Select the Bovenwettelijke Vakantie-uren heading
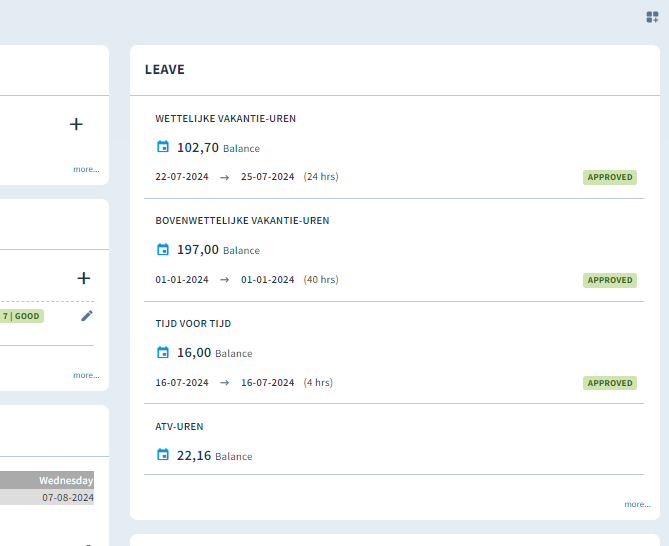 [242, 221]
